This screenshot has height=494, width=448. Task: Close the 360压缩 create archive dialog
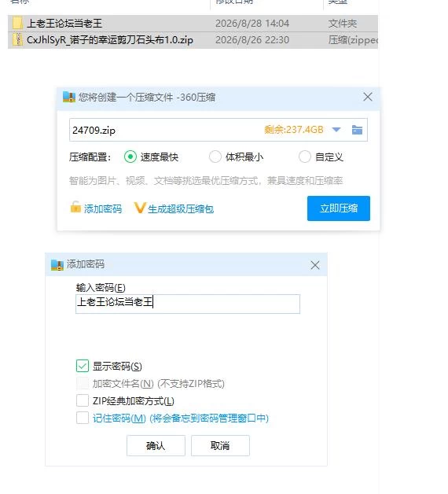coord(368,97)
